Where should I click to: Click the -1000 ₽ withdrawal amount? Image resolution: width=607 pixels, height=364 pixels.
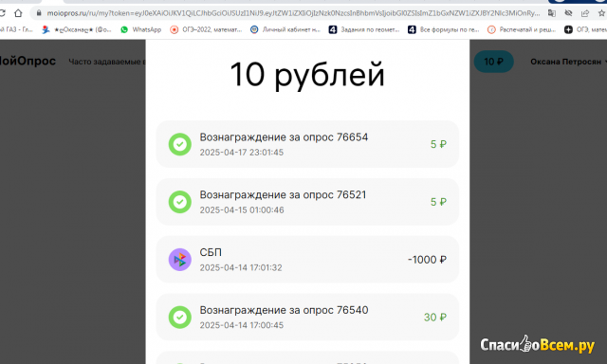(x=427, y=260)
